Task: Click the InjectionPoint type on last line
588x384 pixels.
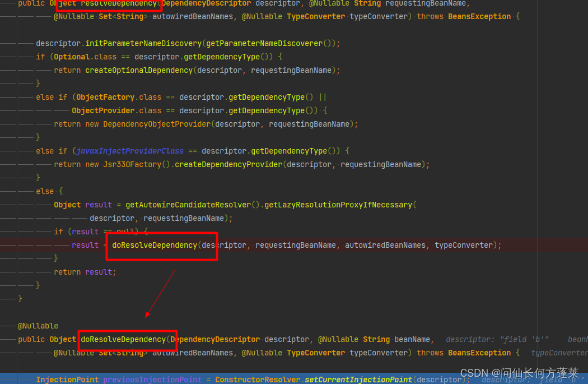Action: click(68, 380)
